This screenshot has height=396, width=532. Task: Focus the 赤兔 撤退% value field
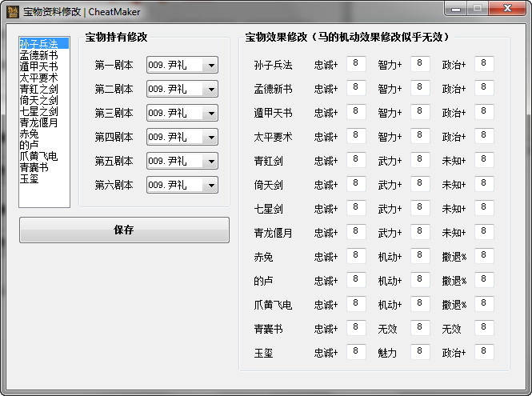click(484, 257)
